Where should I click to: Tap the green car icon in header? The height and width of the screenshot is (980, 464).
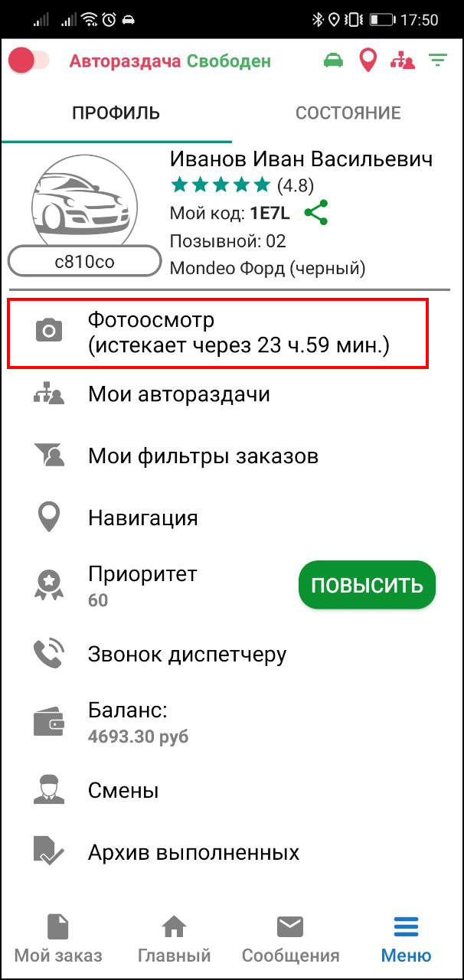tap(333, 60)
